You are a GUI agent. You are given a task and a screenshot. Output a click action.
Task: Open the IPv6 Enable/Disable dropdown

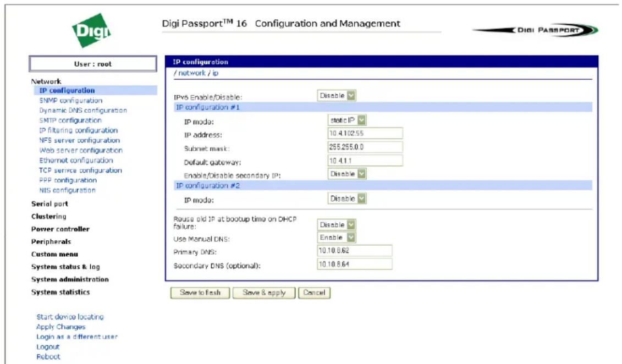coord(337,96)
